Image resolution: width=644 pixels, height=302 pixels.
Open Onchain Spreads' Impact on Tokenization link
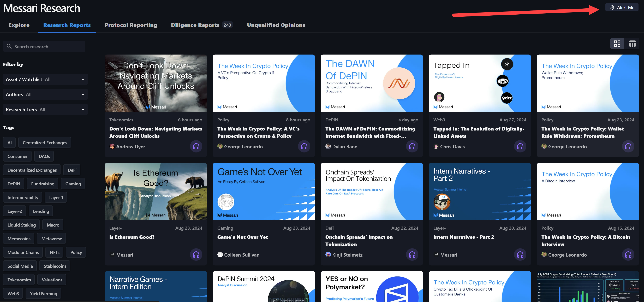point(359,240)
